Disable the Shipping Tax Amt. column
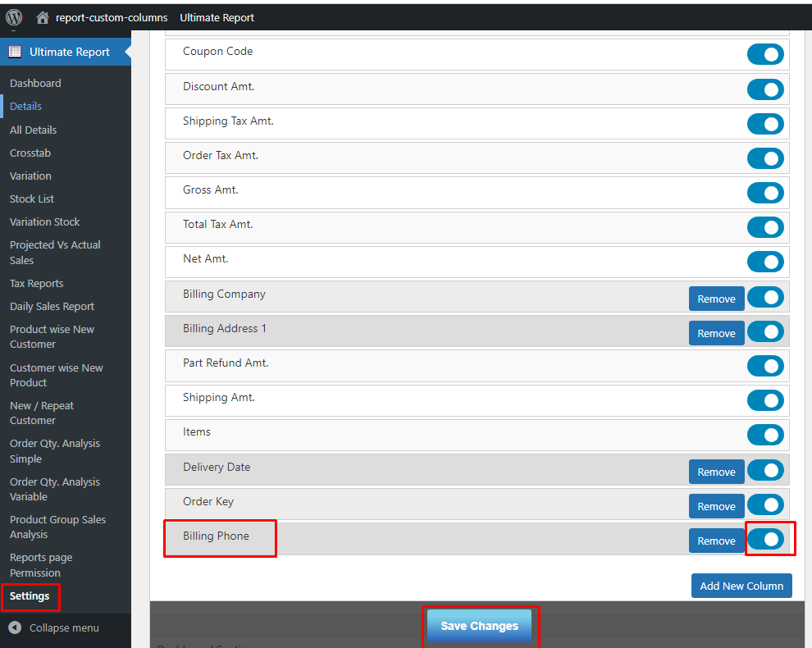 point(765,124)
